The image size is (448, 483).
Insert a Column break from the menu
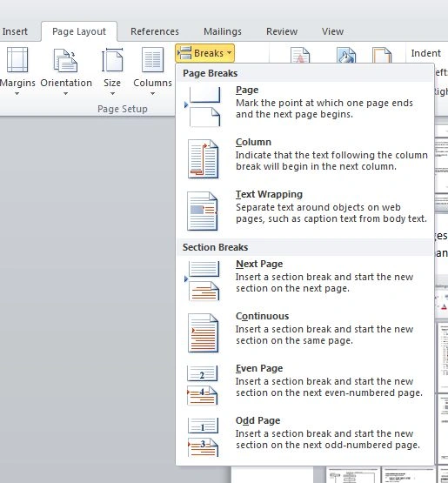coord(304,158)
